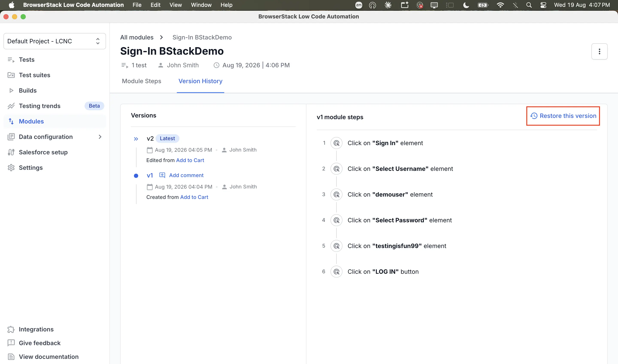Click the Wi-Fi icon in the menu bar
Screen dimensions: 618x364
pyautogui.click(x=500, y=5)
